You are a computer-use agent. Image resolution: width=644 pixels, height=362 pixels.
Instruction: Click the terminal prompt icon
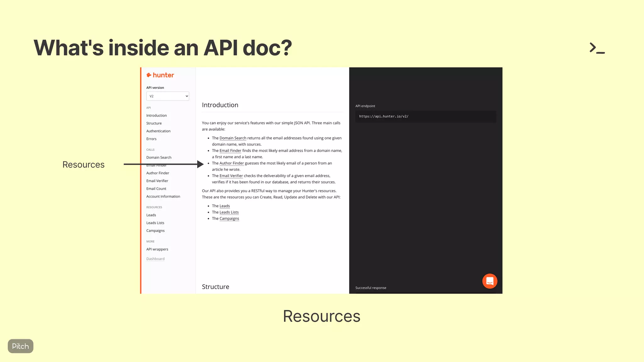(x=597, y=48)
